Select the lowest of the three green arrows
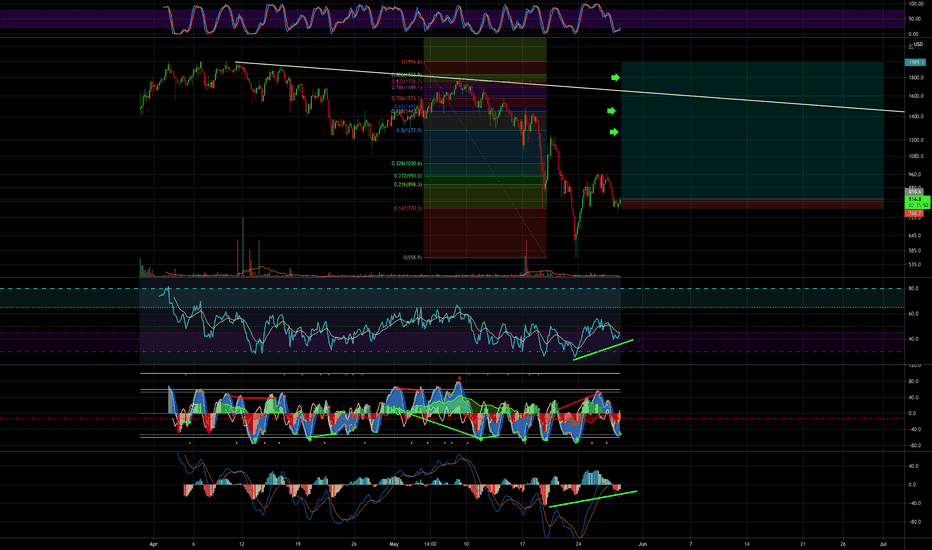This screenshot has height=550, width=932. tap(614, 132)
